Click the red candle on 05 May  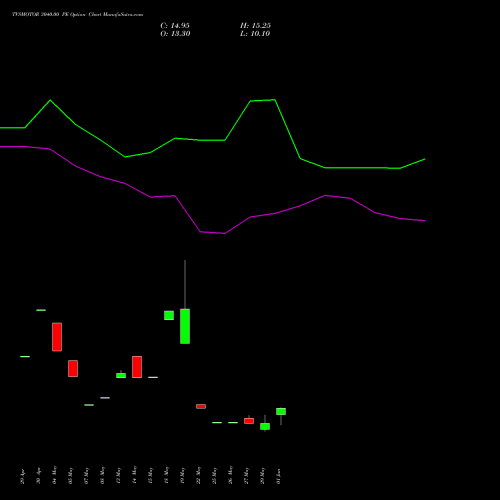pyautogui.click(x=73, y=368)
